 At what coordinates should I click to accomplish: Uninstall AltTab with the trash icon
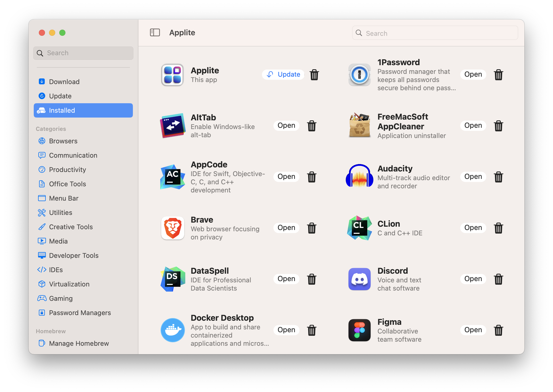[312, 126]
